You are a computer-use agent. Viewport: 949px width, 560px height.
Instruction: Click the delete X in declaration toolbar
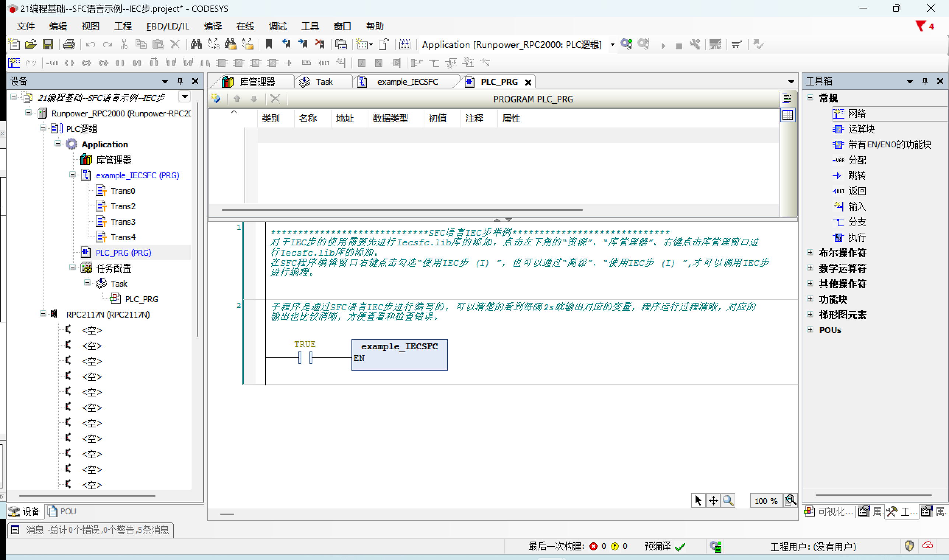coord(275,99)
